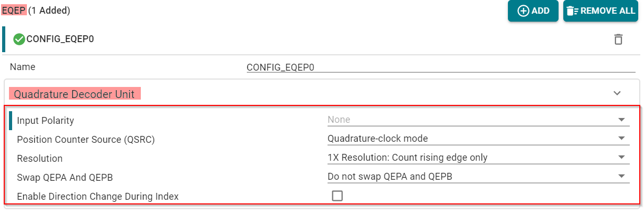Toggle Enable Direction Change During Index checkbox
The image size is (644, 215).
pos(337,196)
